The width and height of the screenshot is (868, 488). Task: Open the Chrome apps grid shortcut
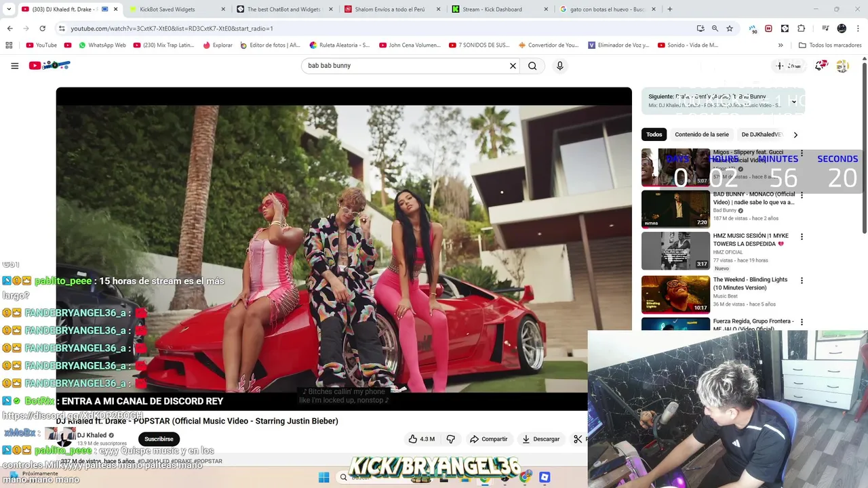pos(9,45)
